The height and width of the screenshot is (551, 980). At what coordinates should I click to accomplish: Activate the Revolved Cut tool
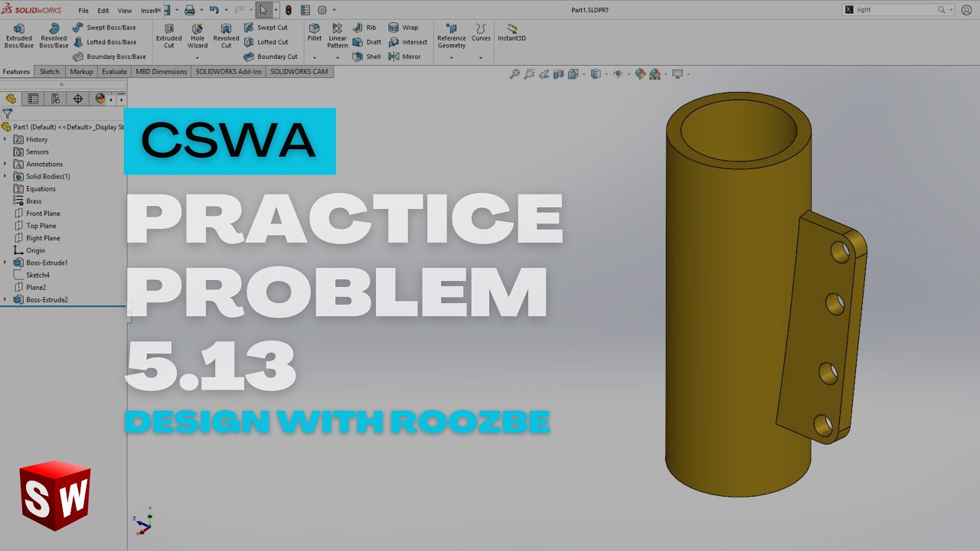(226, 36)
